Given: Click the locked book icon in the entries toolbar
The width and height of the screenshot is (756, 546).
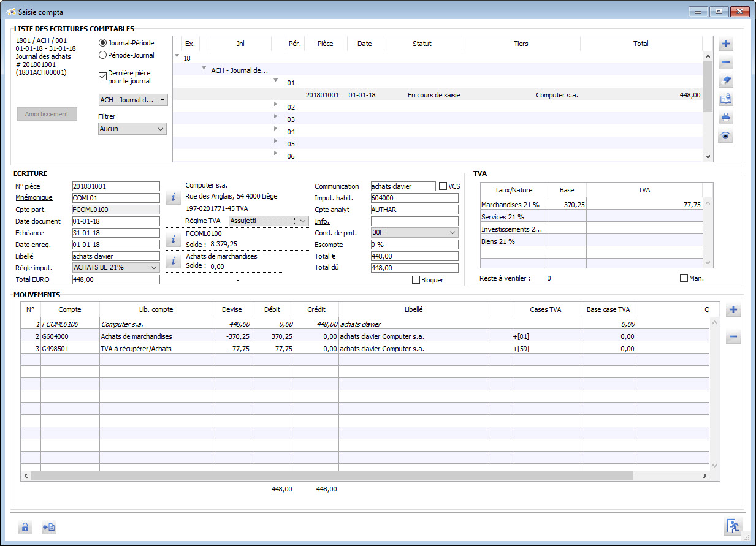Looking at the screenshot, I should coord(726,99).
